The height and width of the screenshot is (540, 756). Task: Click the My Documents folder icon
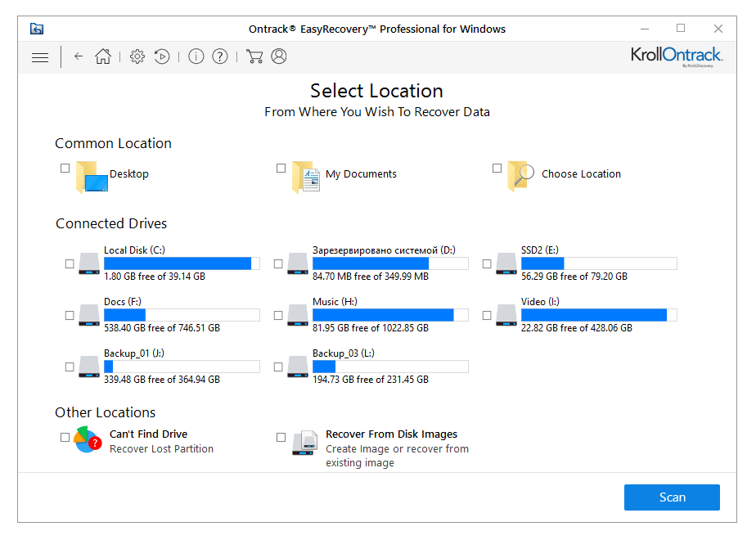click(306, 177)
